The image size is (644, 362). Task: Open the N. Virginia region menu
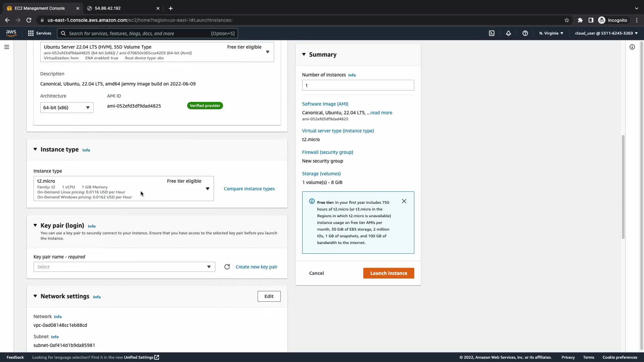[551, 33]
